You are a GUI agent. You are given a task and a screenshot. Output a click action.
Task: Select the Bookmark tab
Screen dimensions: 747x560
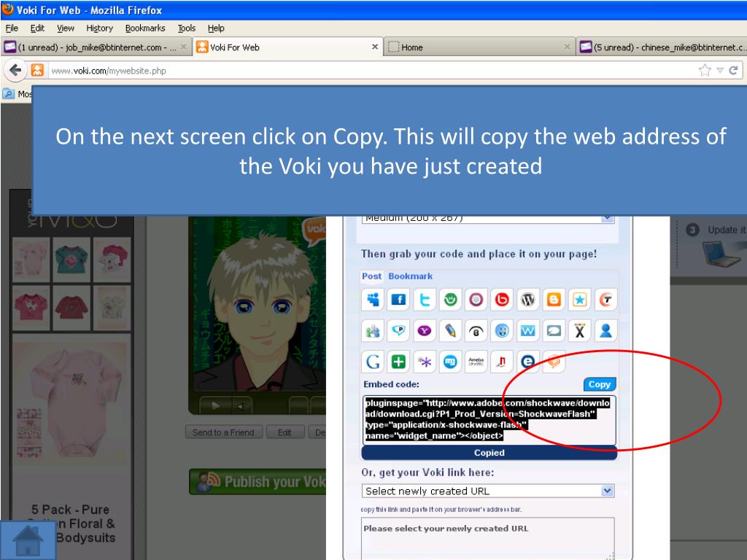[x=410, y=276]
